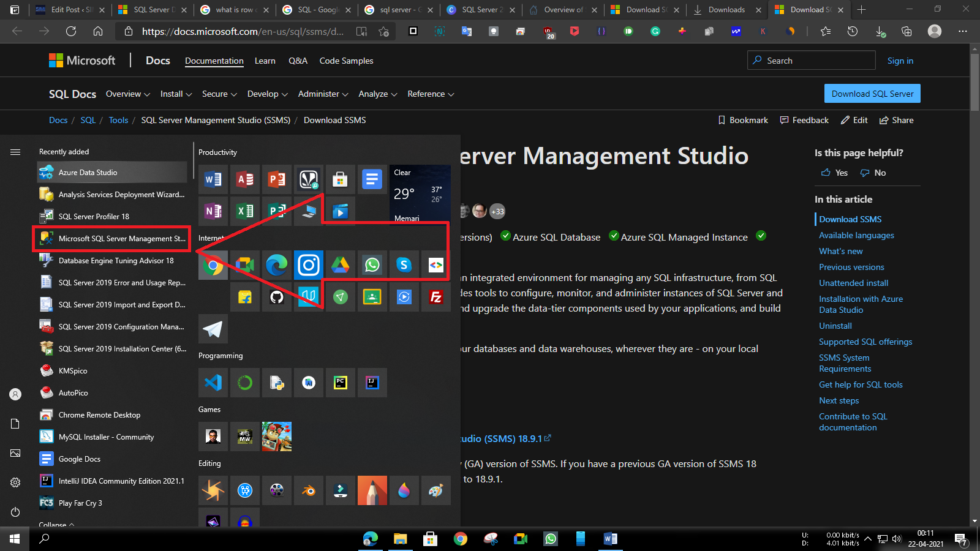Open the Access tile in Start menu

(x=245, y=179)
